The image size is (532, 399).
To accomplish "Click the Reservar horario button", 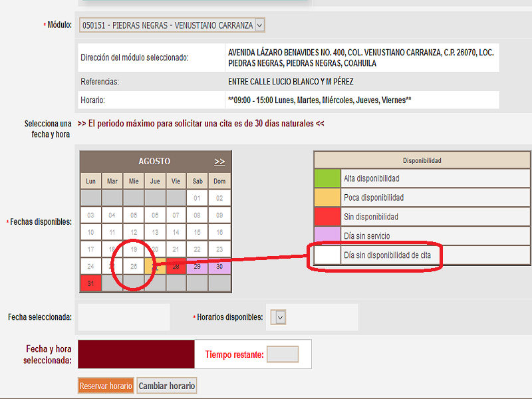I will click(x=106, y=386).
